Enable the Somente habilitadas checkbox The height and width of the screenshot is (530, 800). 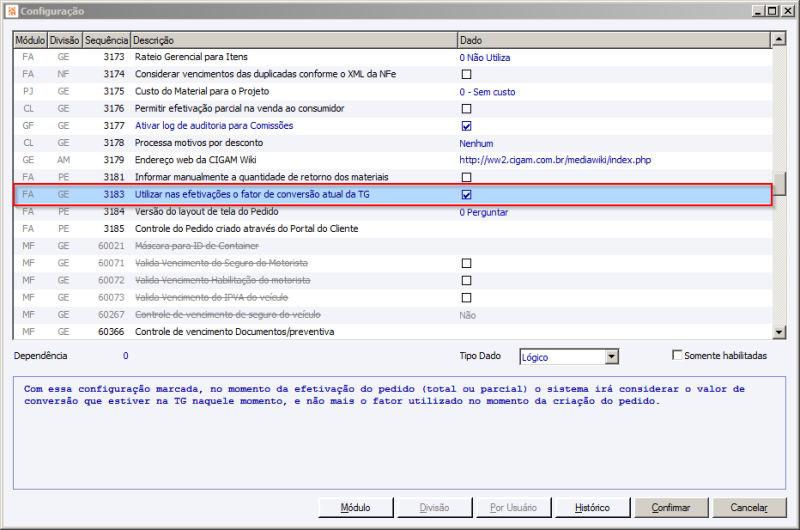point(677,355)
